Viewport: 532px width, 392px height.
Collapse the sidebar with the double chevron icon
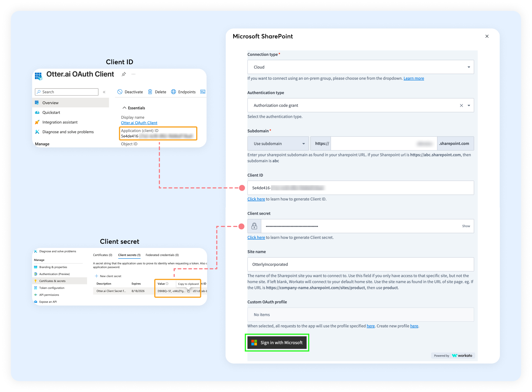104,92
